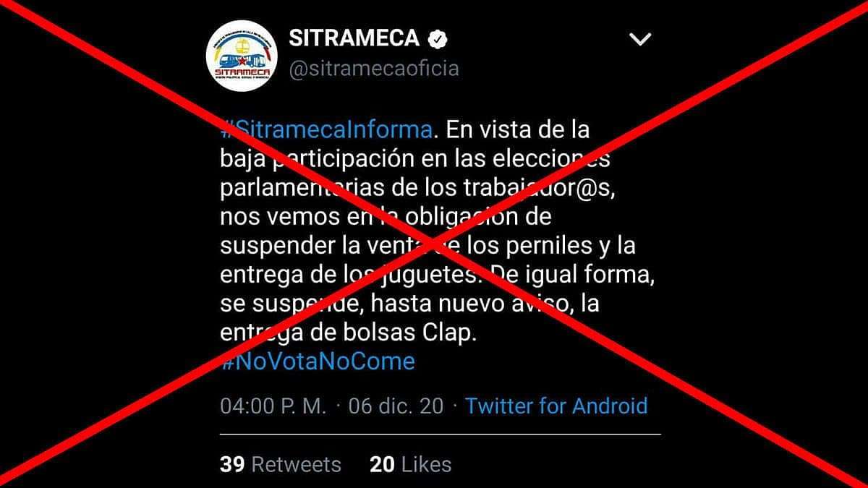Image resolution: width=868 pixels, height=488 pixels.
Task: Open the SITRAMECA display name
Action: point(354,38)
